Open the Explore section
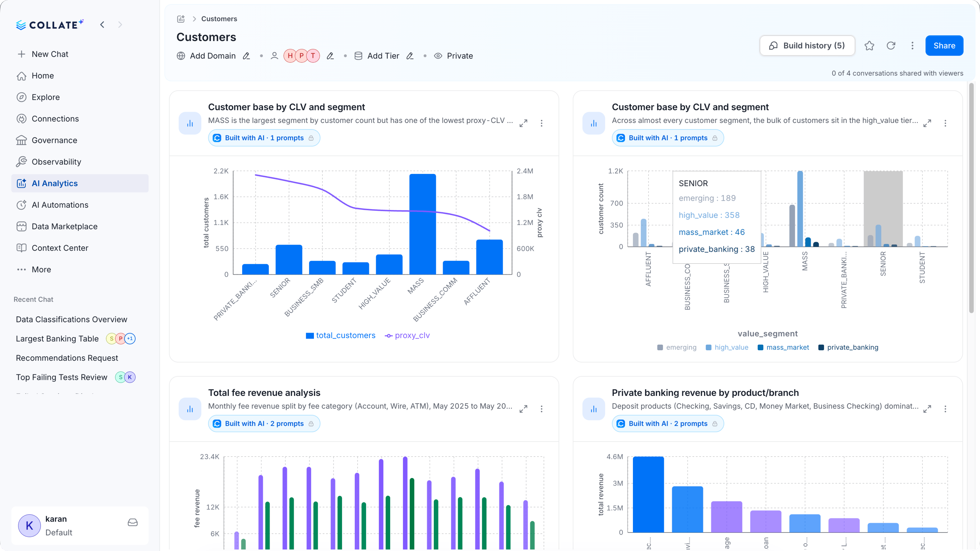The image size is (980, 551). point(80,97)
